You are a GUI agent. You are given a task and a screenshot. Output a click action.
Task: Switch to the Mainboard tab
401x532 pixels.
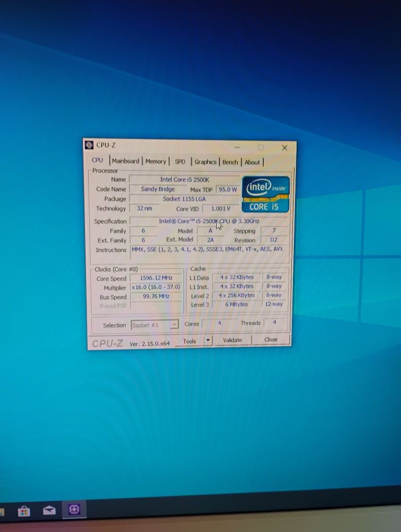coord(126,161)
